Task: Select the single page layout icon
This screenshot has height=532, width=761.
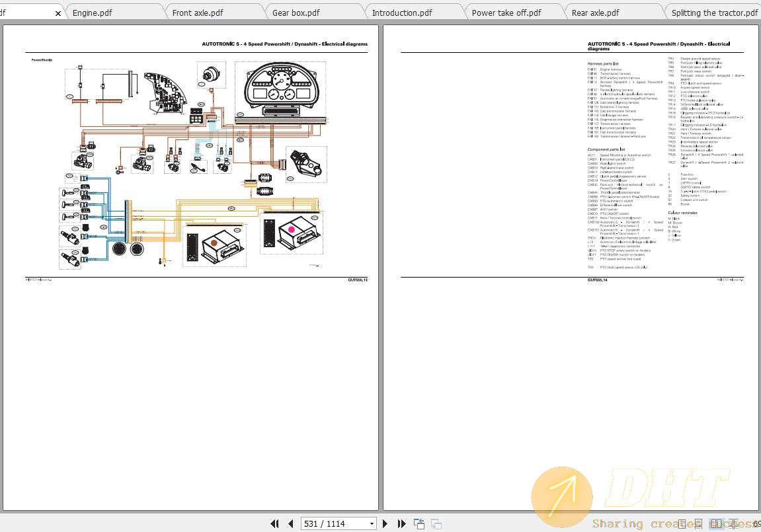Action: tap(682, 523)
